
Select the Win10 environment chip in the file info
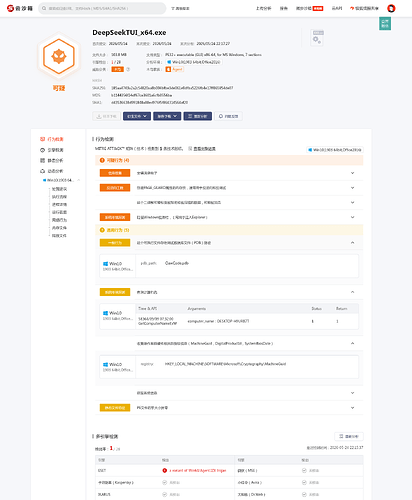(194, 62)
